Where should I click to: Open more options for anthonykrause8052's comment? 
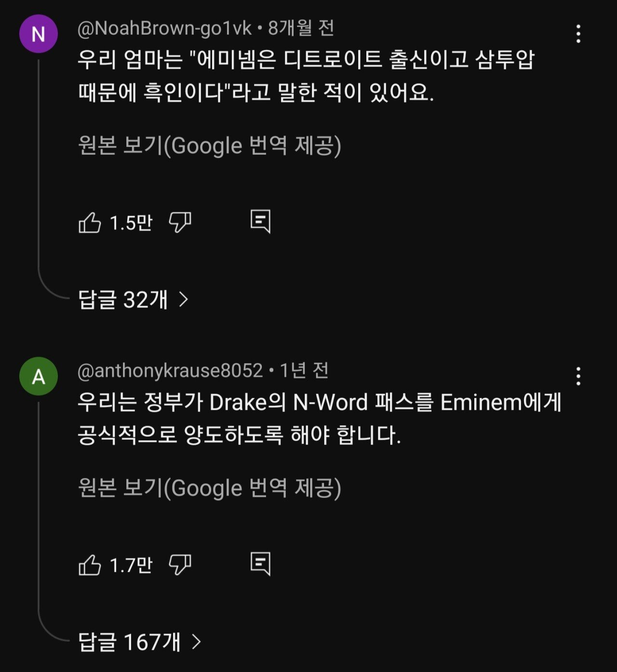click(578, 376)
